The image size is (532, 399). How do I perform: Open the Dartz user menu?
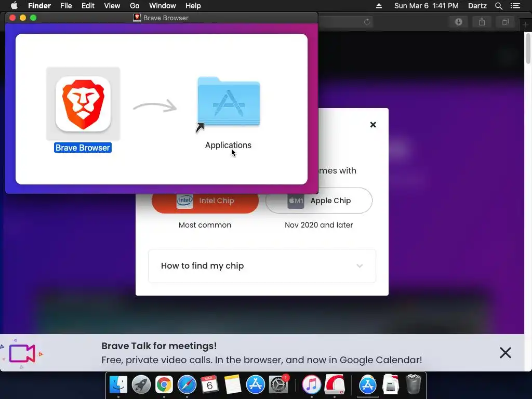pyautogui.click(x=477, y=6)
